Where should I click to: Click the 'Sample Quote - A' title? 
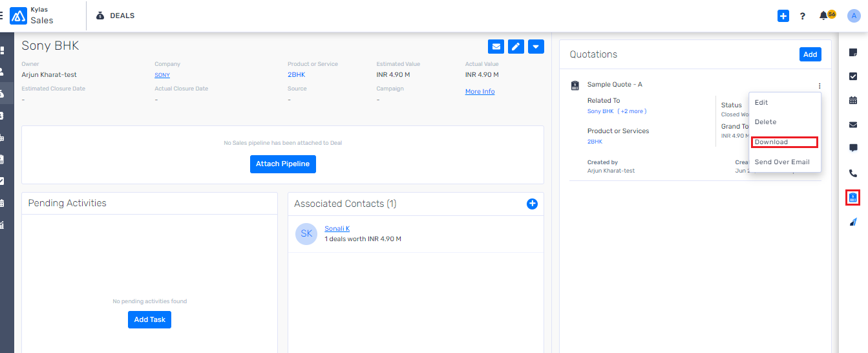tap(615, 85)
